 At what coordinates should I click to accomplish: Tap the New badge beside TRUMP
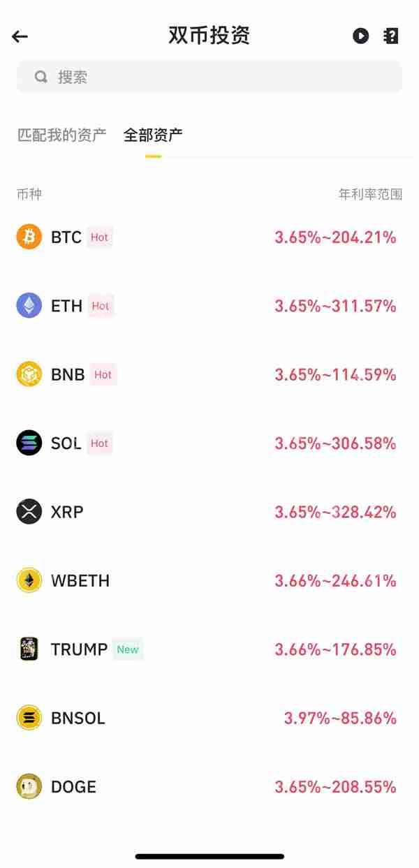click(x=128, y=649)
